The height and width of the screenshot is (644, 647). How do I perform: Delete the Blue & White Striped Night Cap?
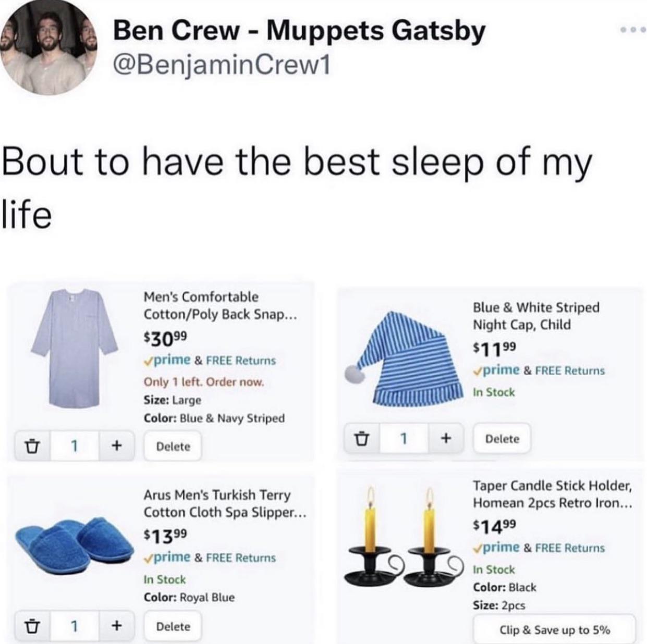tap(502, 439)
